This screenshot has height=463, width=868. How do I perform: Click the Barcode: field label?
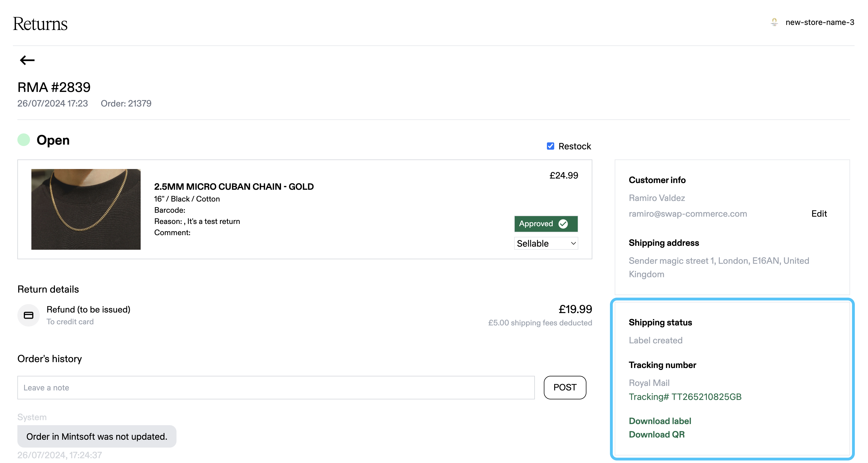[x=170, y=210]
